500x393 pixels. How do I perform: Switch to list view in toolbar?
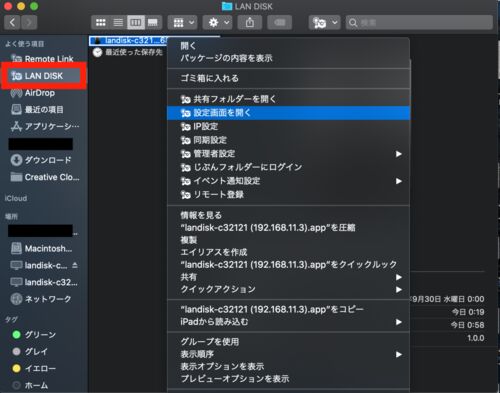118,23
